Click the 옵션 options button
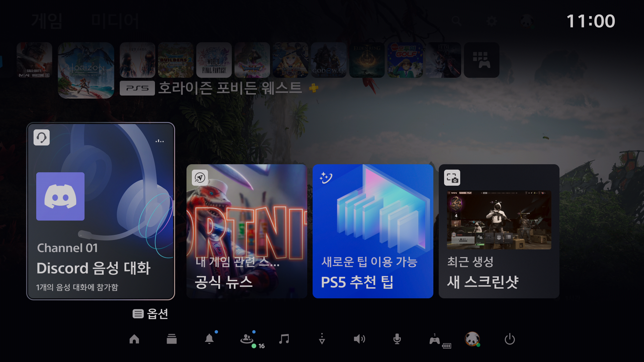The height and width of the screenshot is (362, 644). 150,314
